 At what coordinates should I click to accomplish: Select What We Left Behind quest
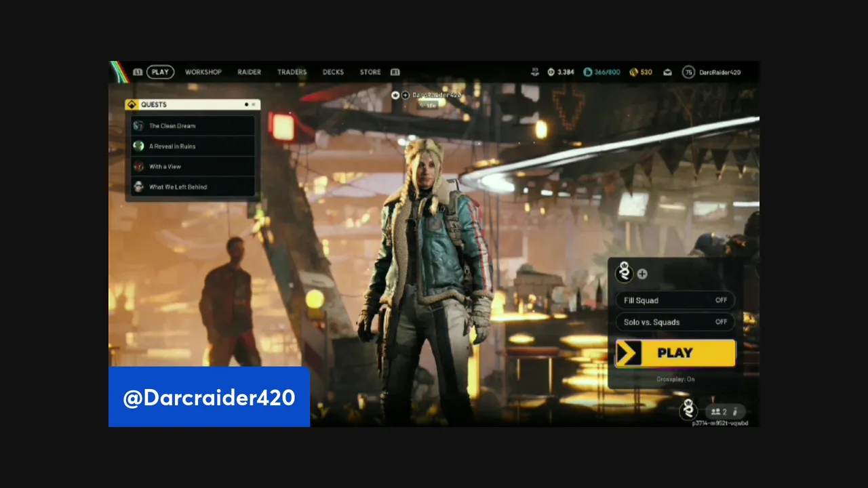click(193, 186)
